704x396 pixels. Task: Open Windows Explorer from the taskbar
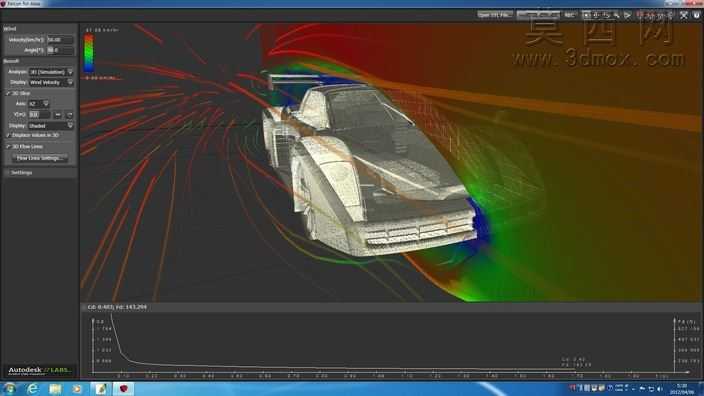point(55,389)
